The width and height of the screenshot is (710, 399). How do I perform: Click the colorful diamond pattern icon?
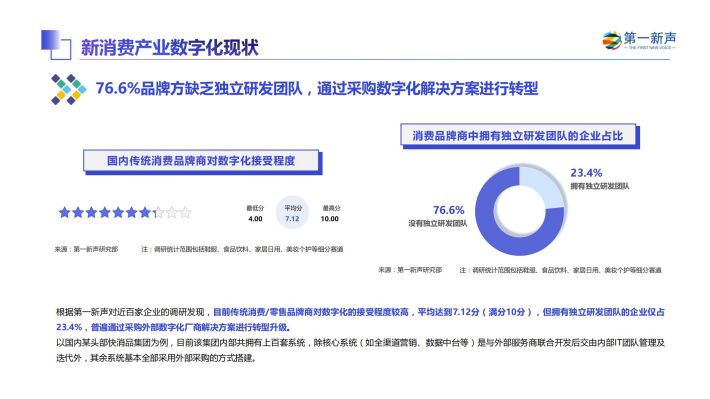pyautogui.click(x=68, y=89)
